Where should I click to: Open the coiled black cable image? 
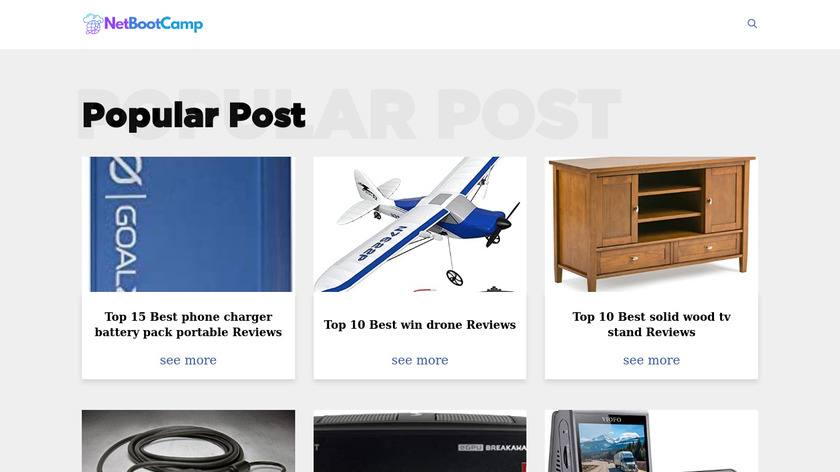coord(189,441)
